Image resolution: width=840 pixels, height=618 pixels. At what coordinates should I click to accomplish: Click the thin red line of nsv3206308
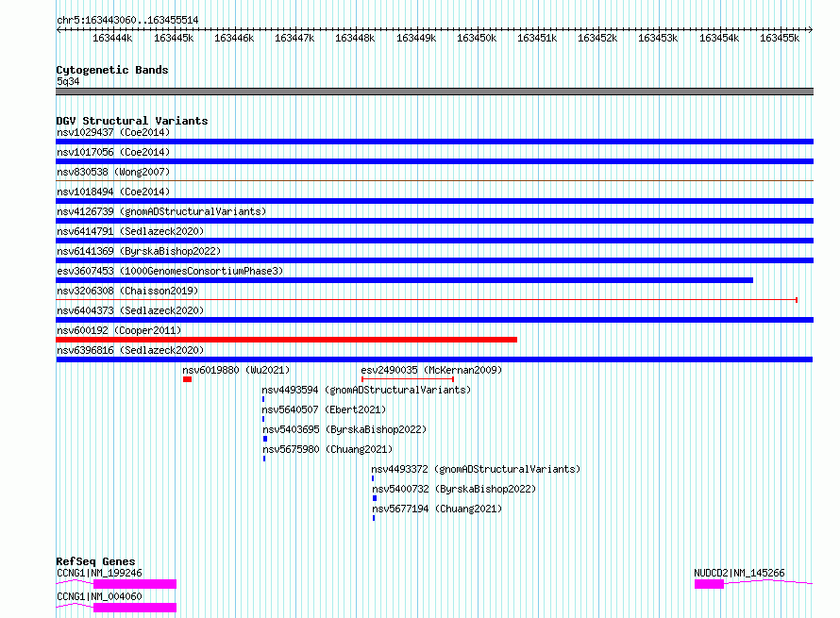[427, 300]
